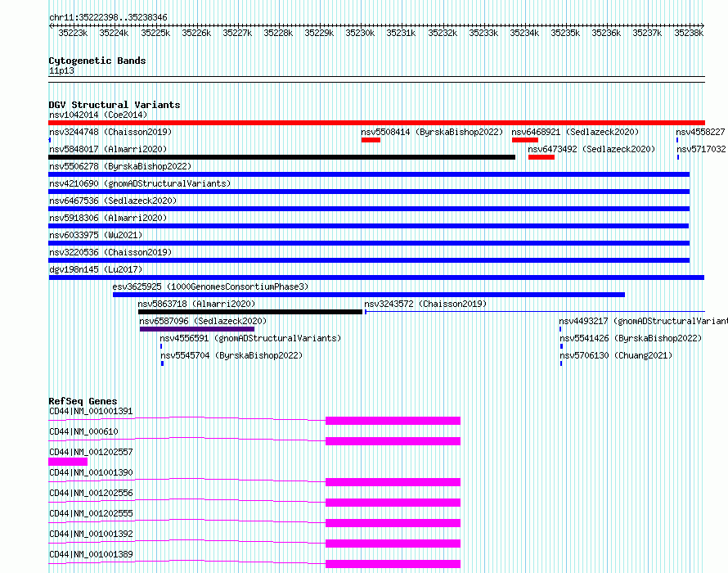The height and width of the screenshot is (573, 728).
Task: Open transcript CD44|NM_001001390 label
Action: point(91,472)
